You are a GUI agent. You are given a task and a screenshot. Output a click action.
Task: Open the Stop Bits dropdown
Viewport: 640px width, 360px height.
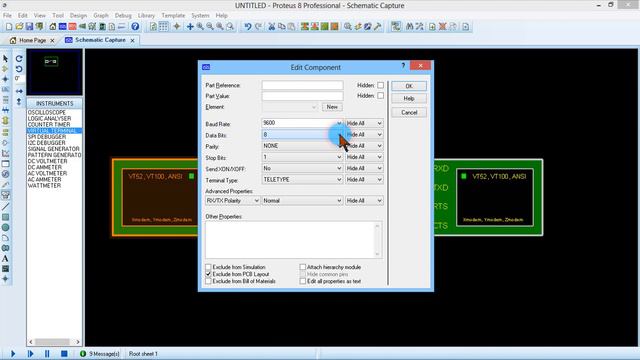(x=302, y=157)
